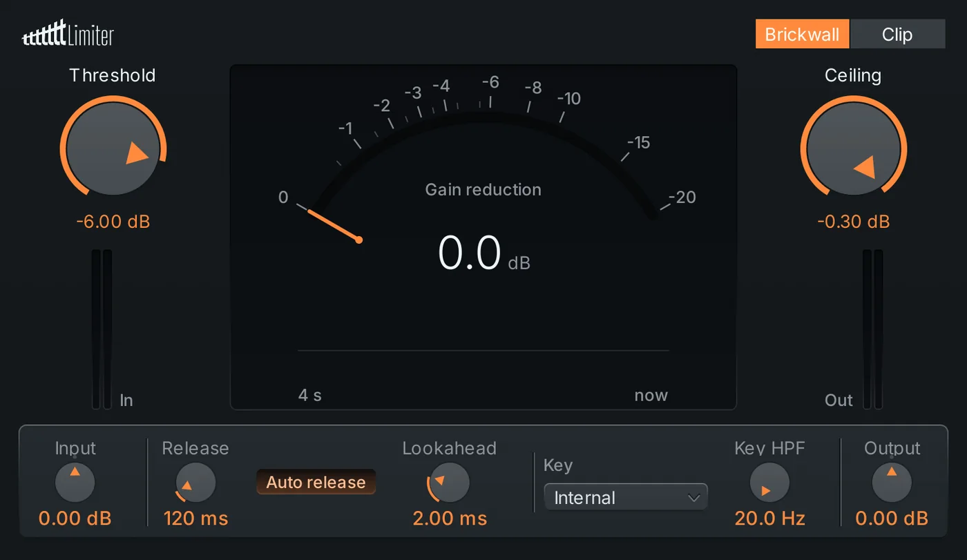Click the now history label
967x560 pixels.
[651, 396]
